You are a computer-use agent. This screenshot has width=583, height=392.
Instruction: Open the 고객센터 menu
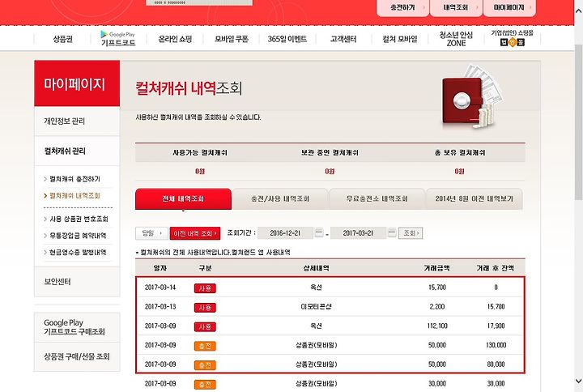click(343, 39)
